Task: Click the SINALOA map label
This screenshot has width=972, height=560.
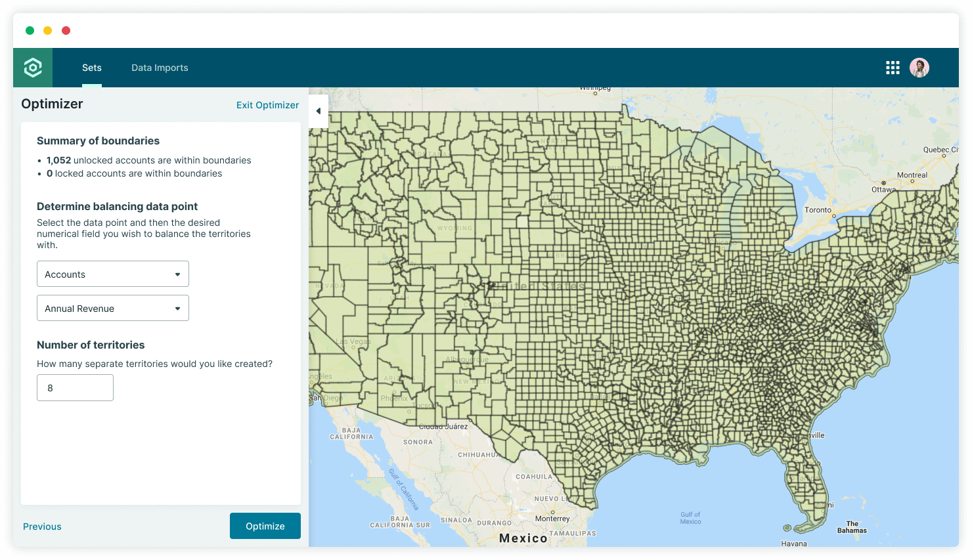Action: (x=456, y=520)
